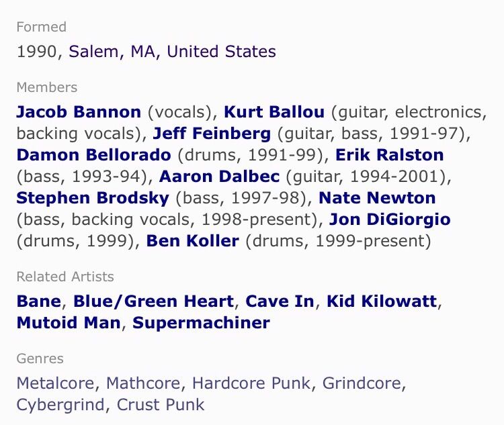Viewport: 504px width, 425px height.
Task: Open the Mathcore genre link
Action: [143, 383]
